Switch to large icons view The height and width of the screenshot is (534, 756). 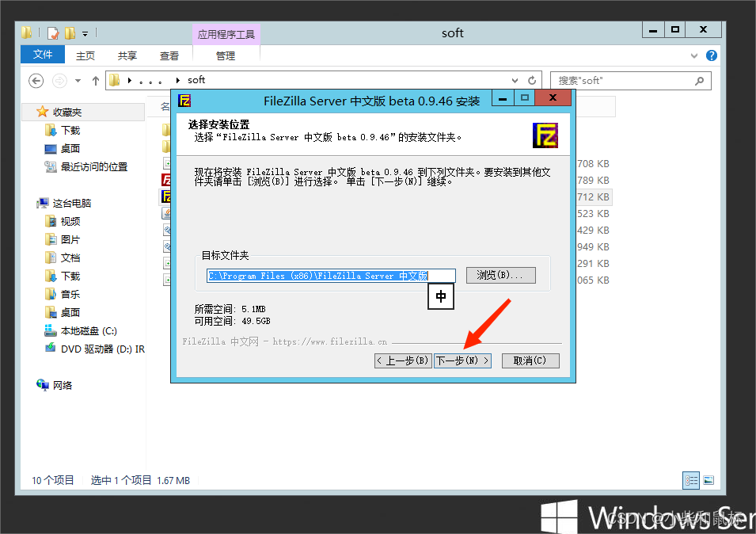pos(709,480)
